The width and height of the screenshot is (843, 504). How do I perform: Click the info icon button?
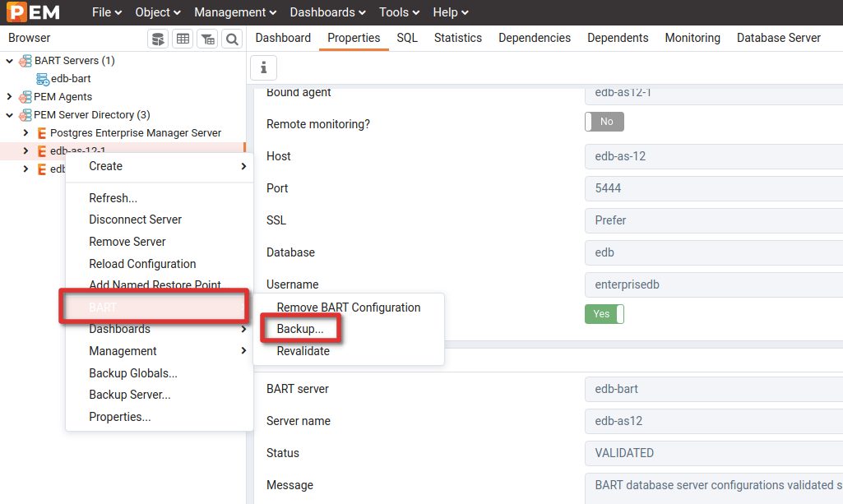pyautogui.click(x=263, y=67)
